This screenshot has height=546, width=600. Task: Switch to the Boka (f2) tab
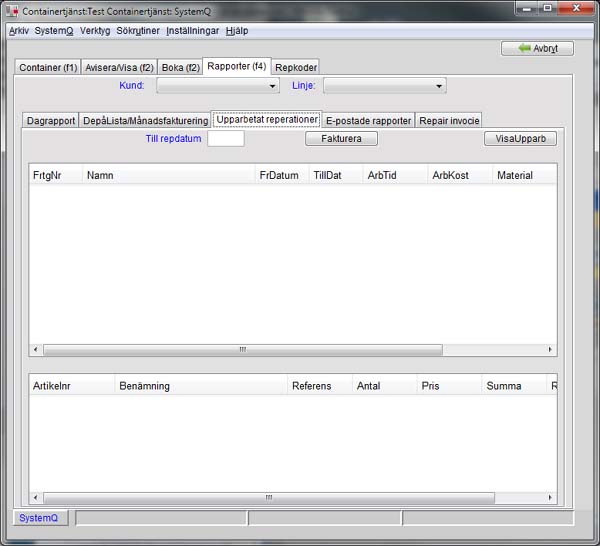pos(181,67)
